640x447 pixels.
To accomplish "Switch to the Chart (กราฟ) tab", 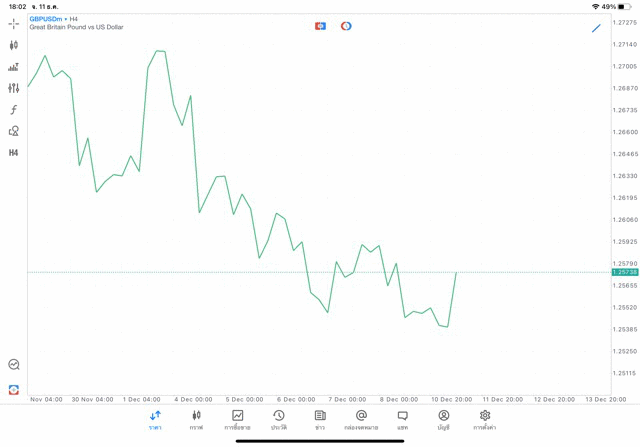I will click(x=196, y=420).
